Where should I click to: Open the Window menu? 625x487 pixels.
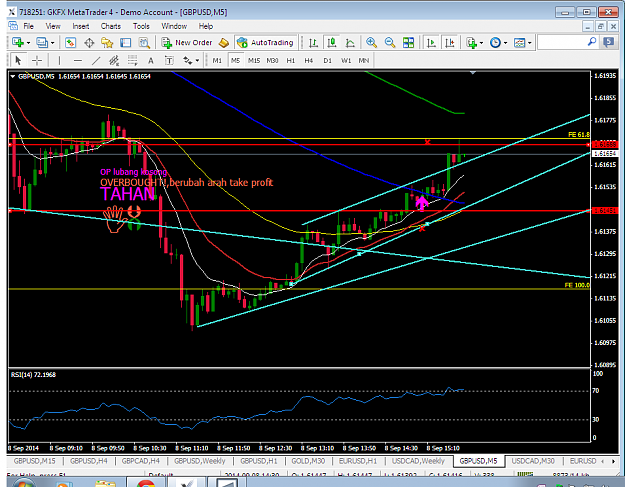tap(174, 26)
